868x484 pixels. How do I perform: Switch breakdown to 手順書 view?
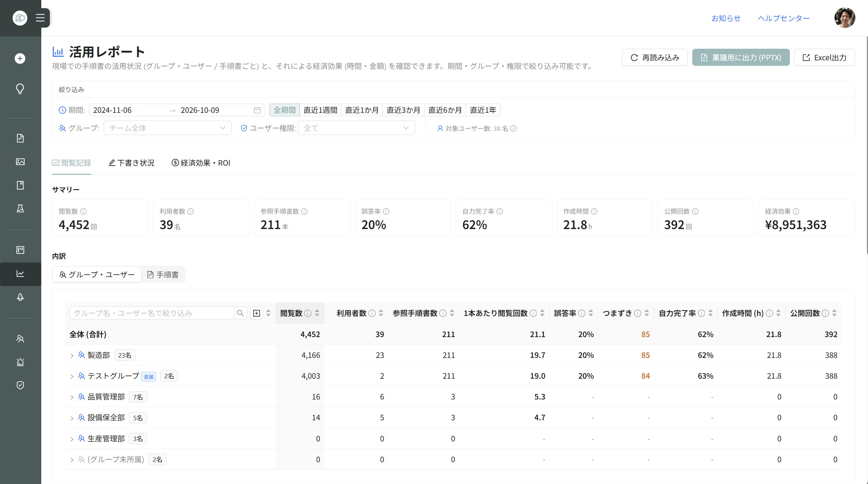163,274
